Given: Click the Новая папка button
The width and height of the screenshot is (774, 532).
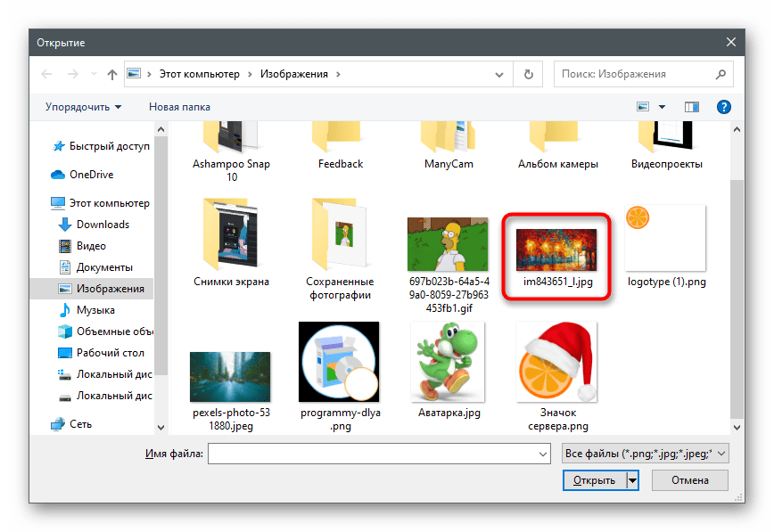Looking at the screenshot, I should (179, 107).
